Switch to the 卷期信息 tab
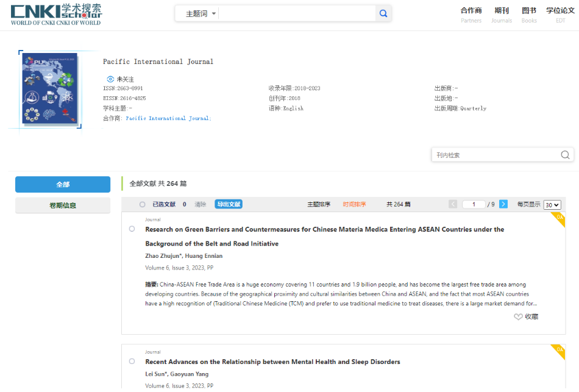The image size is (579, 392). (x=63, y=205)
